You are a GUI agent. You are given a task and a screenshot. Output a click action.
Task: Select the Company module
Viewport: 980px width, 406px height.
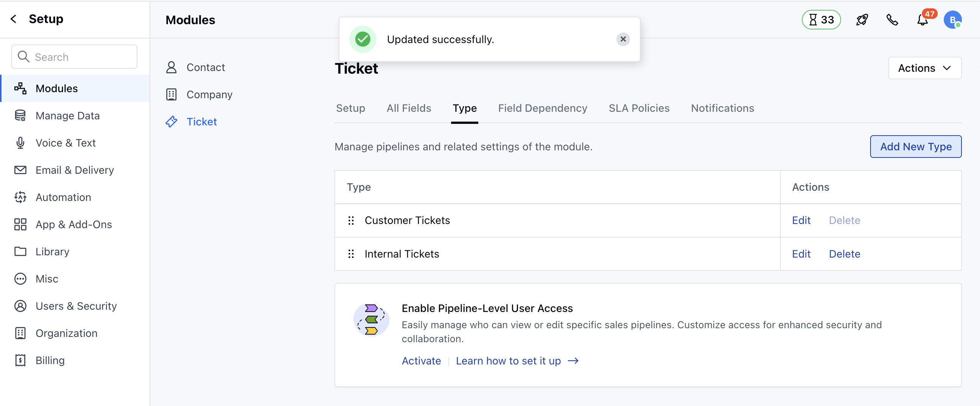[209, 94]
